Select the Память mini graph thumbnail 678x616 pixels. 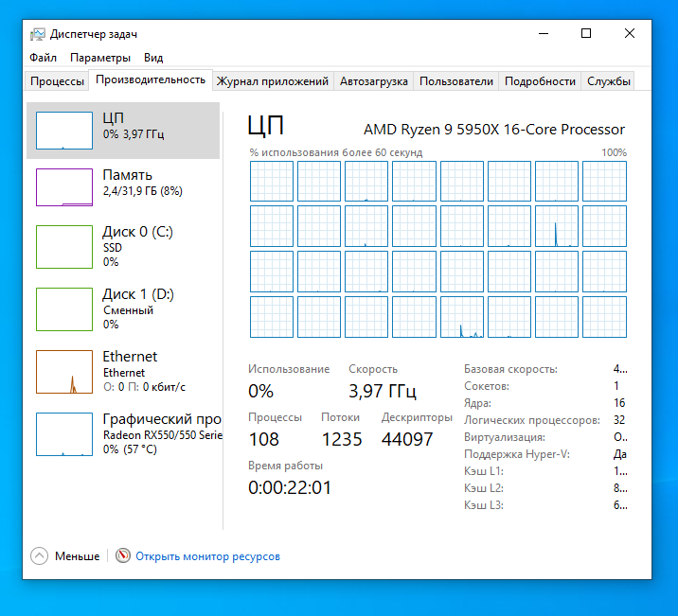click(x=64, y=187)
